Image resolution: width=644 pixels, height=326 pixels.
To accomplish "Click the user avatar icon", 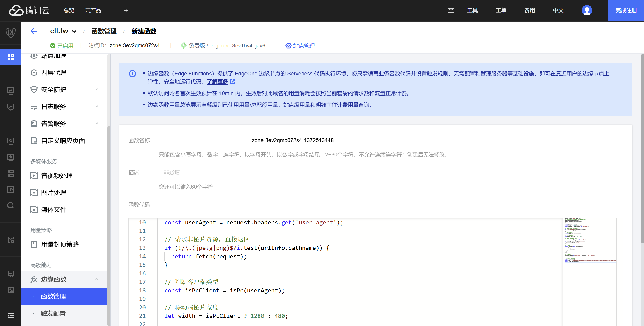I will (x=587, y=10).
